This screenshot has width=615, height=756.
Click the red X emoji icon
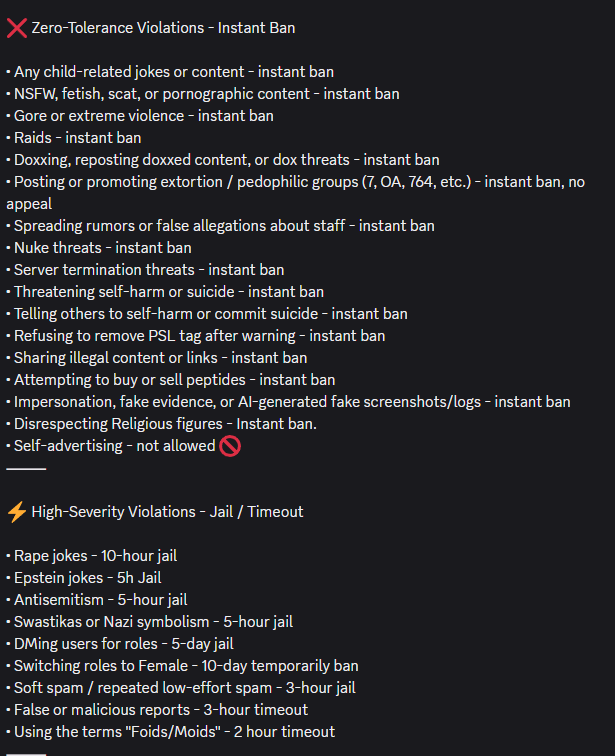(x=16, y=28)
